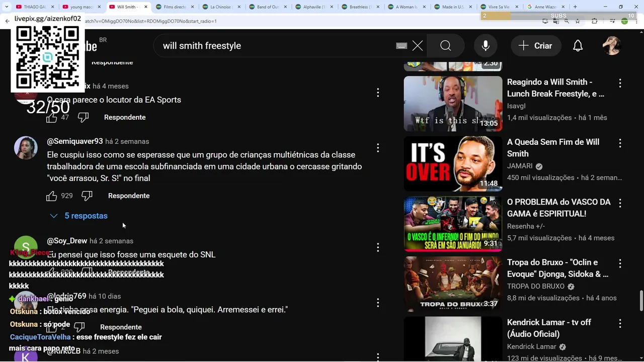The image size is (644, 362).
Task: Open options menu for @Semiquaver93 comment
Action: [x=378, y=148]
